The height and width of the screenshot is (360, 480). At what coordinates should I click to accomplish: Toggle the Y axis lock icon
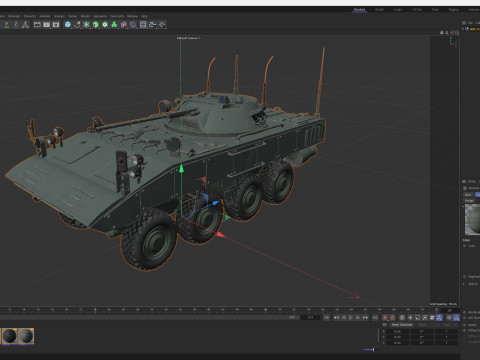[x=6, y=25]
